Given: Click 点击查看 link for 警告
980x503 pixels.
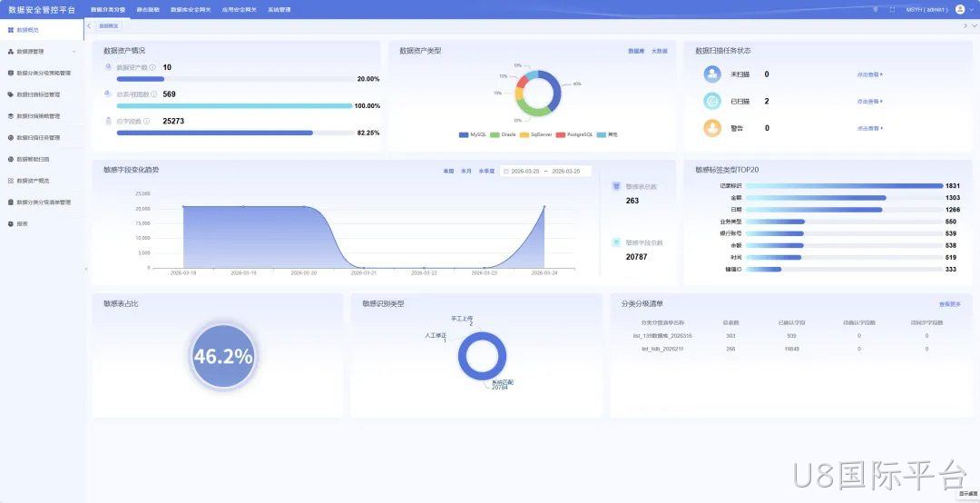Looking at the screenshot, I should tap(870, 128).
